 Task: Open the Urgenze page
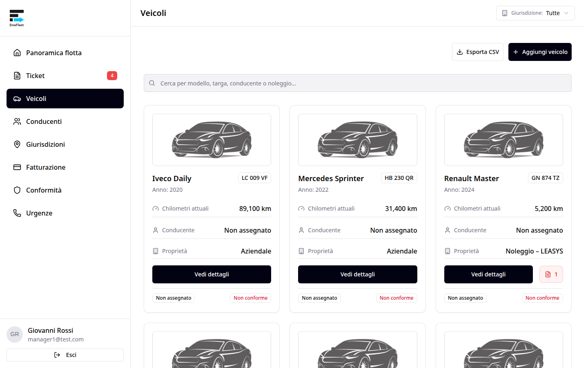tap(65, 213)
